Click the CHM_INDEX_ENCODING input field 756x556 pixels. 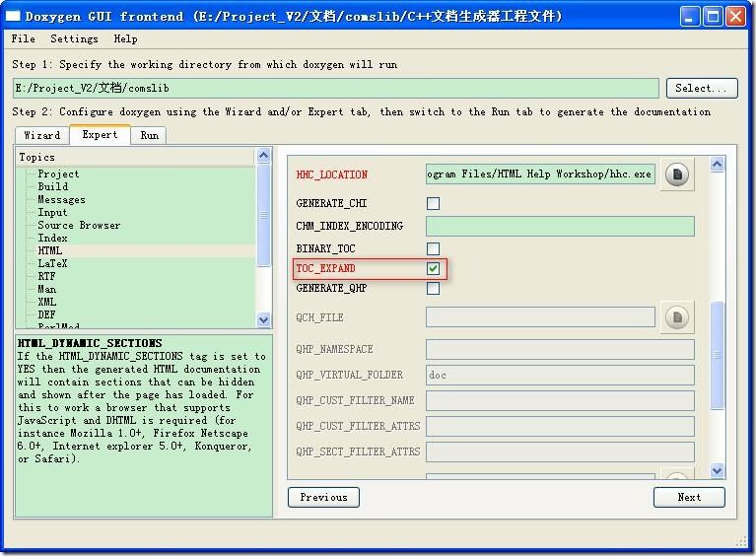tap(560, 226)
